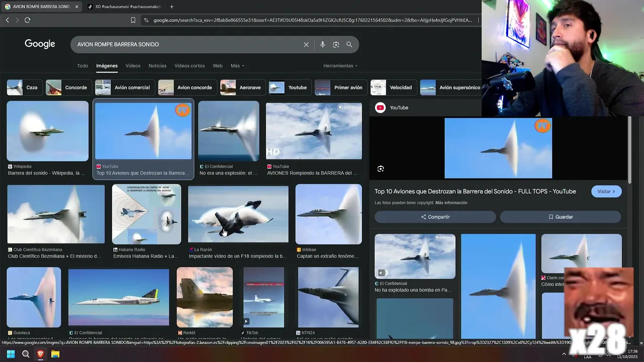Screen dimensions: 644x362
Task: Click the preview panel scrollbar
Action: 629,148
